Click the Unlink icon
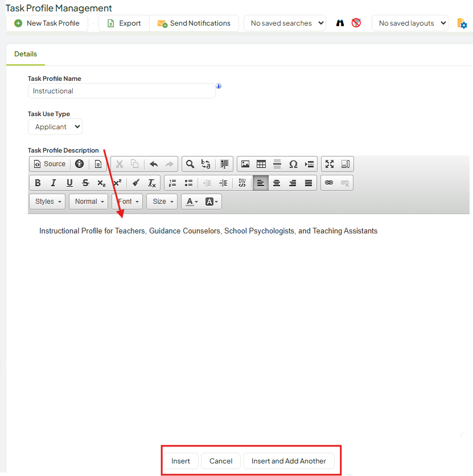The height and width of the screenshot is (476, 473). [x=345, y=183]
